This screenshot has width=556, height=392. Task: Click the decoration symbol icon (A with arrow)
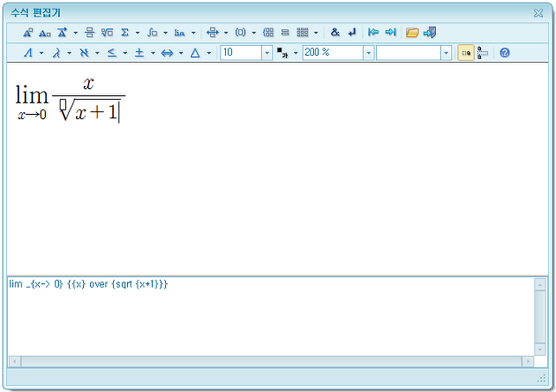coord(62,33)
